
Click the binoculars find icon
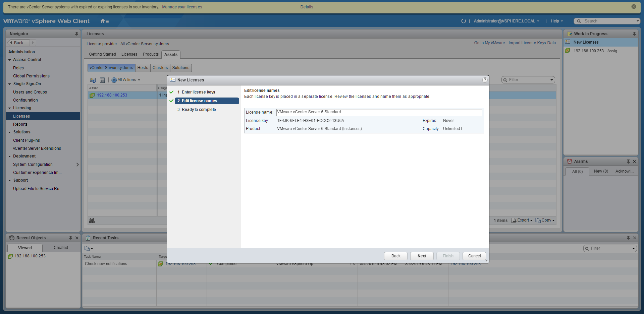(x=92, y=221)
